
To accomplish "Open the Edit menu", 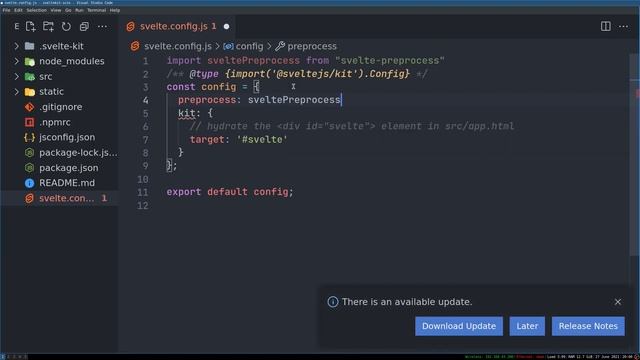I will tap(18, 10).
